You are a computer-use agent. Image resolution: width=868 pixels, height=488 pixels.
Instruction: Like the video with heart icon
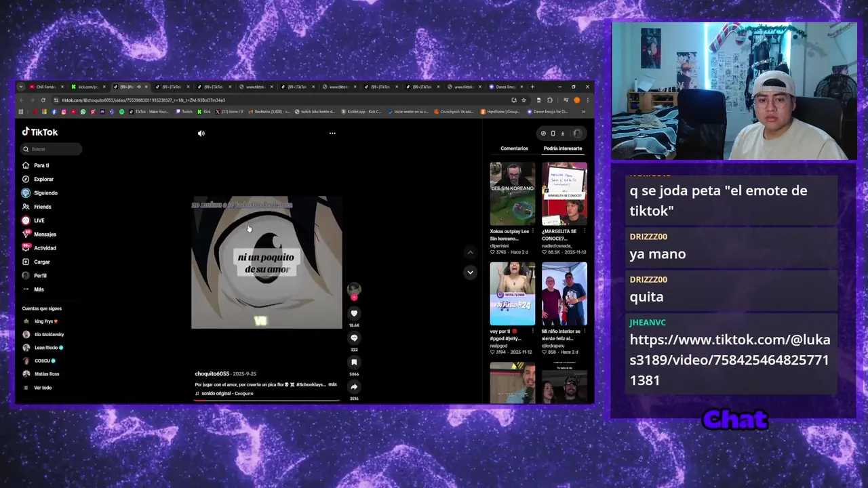click(x=354, y=313)
